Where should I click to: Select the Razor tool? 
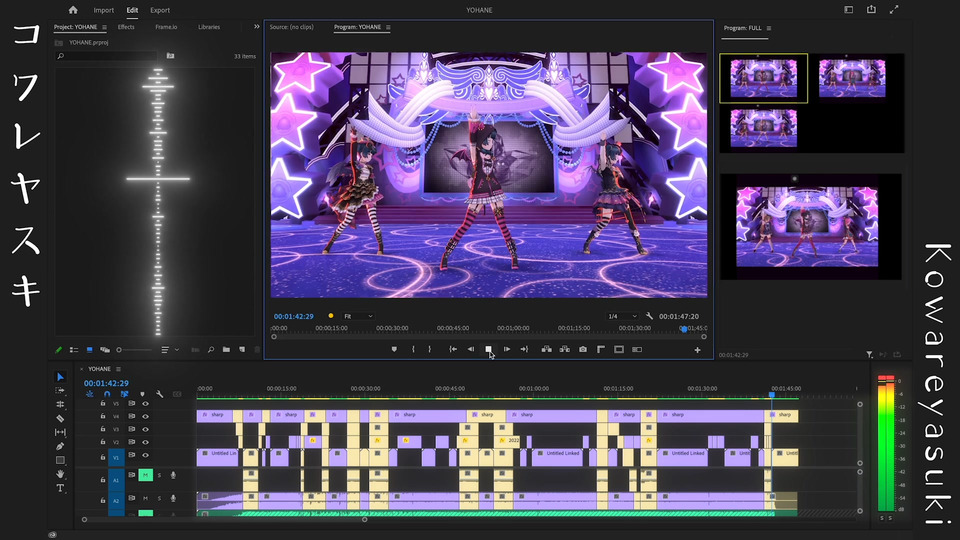(60, 419)
